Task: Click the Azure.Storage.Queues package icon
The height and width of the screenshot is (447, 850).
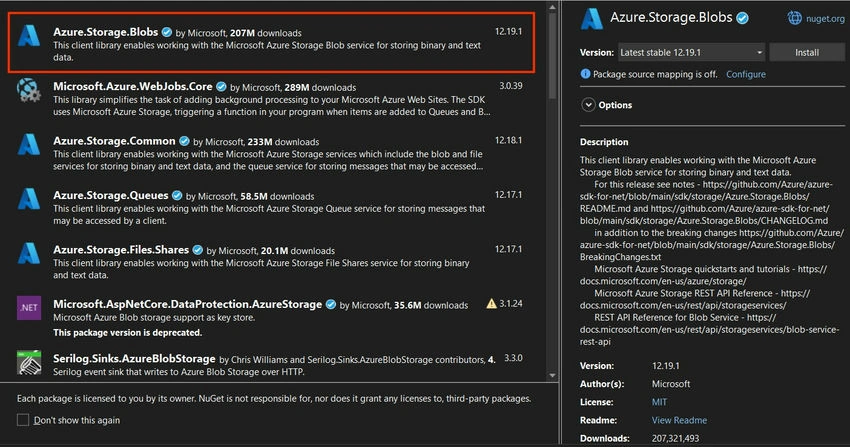Action: point(29,199)
